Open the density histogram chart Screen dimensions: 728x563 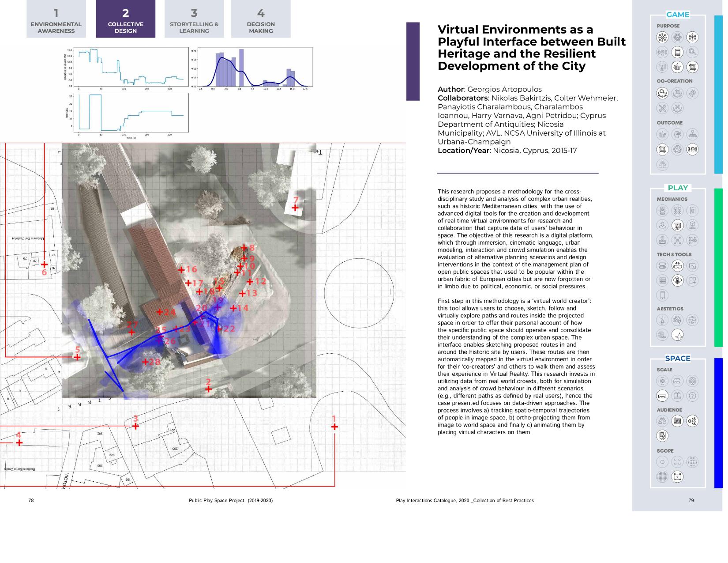252,68
